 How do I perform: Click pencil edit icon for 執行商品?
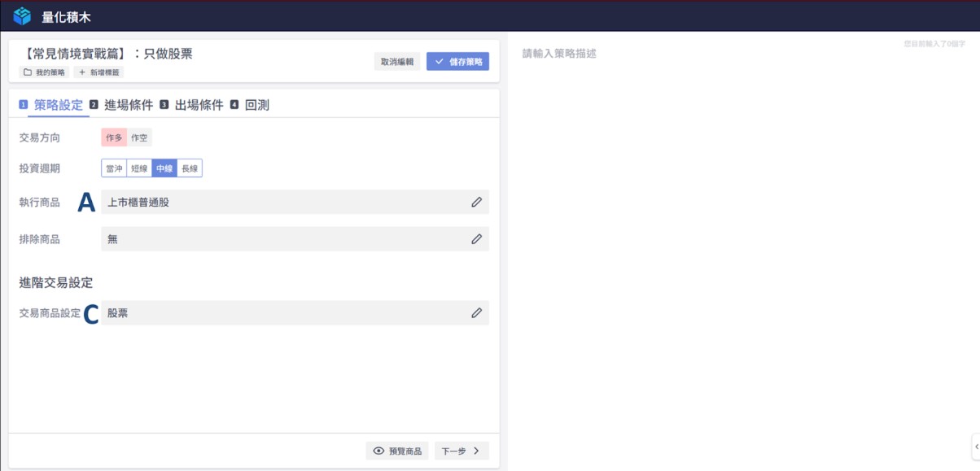(477, 202)
